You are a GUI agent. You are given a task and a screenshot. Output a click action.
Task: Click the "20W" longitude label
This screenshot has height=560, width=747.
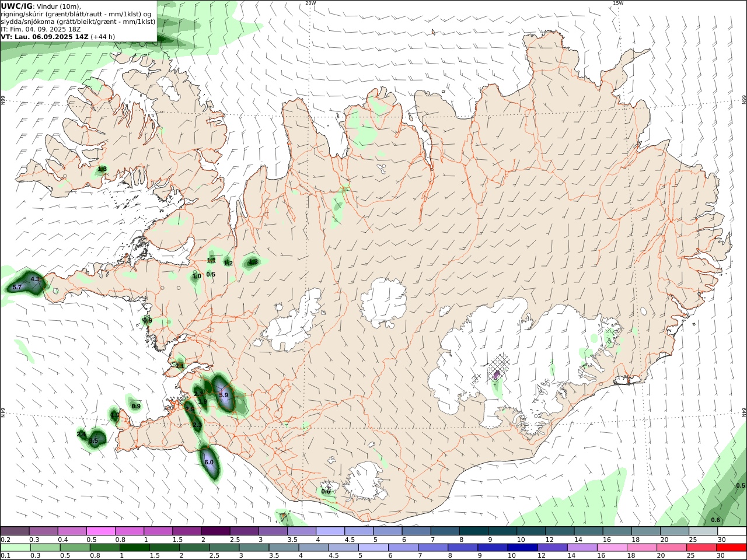pos(310,3)
